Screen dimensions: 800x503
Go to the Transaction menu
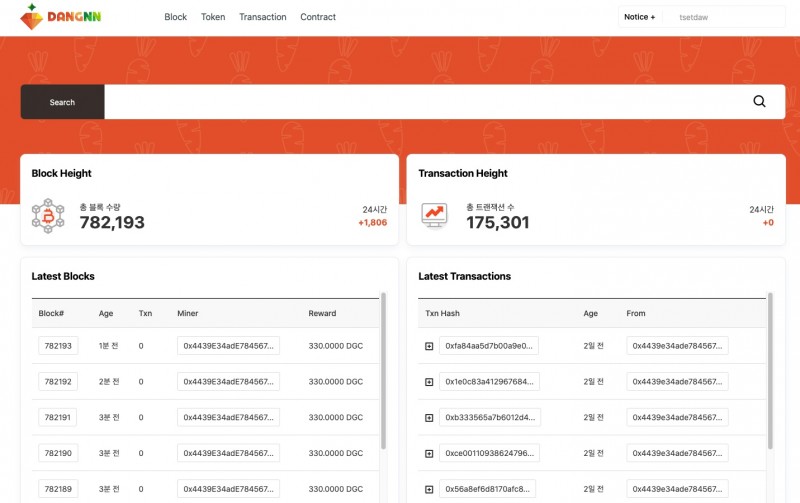tap(263, 17)
